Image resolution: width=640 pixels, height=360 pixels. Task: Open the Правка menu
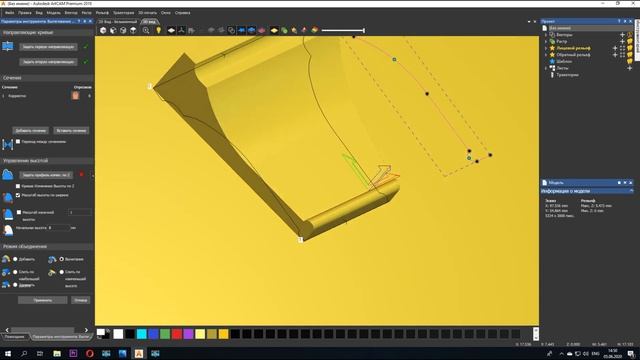coord(24,13)
